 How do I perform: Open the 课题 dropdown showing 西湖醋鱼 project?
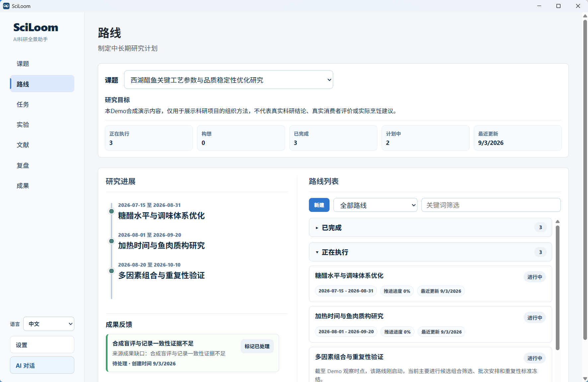point(228,80)
